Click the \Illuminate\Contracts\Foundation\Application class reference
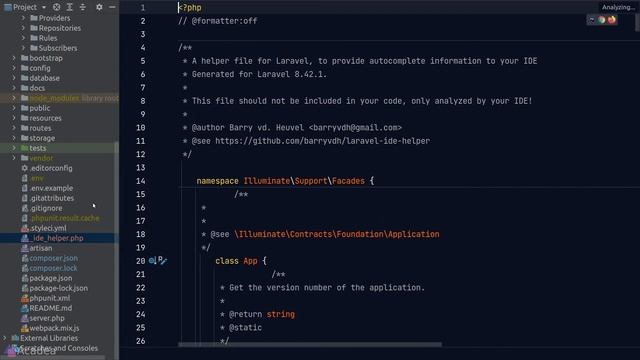 [337, 234]
